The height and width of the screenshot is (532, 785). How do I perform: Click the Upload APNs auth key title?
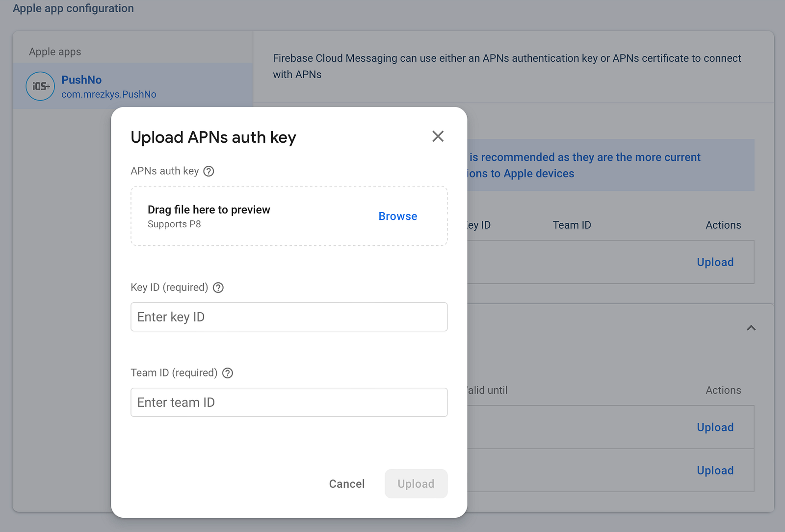213,137
